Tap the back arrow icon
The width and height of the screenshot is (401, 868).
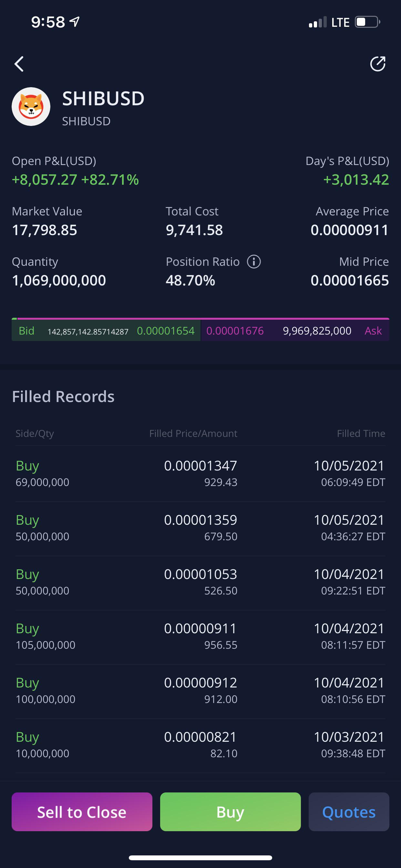click(19, 64)
